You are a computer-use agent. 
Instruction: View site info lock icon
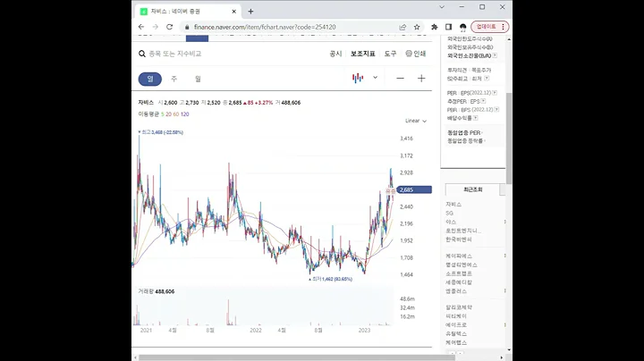coord(187,27)
